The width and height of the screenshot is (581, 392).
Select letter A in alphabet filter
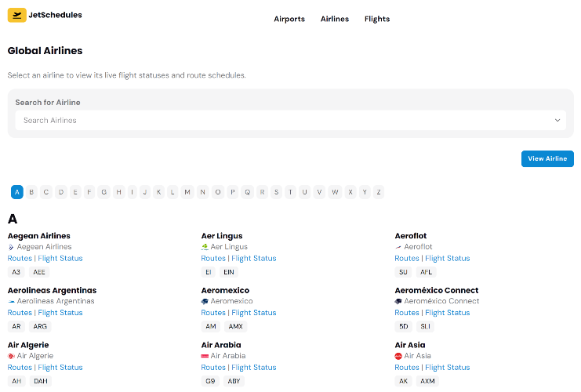tap(17, 192)
